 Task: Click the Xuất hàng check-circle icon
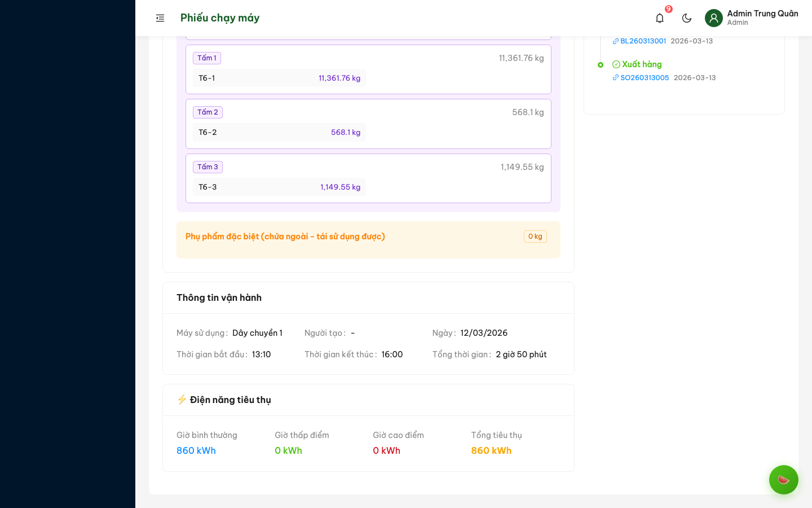click(x=616, y=64)
